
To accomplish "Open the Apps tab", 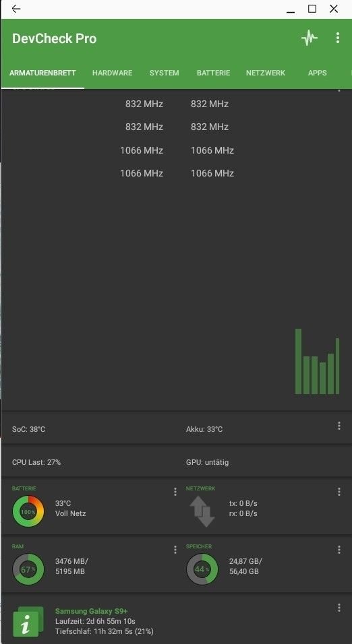I will click(317, 73).
